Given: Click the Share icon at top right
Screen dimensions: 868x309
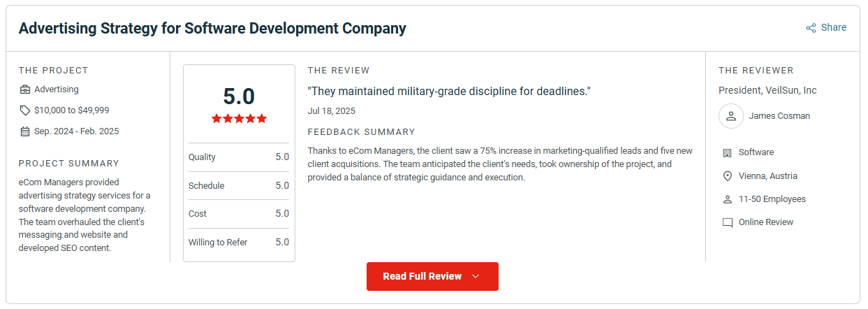Looking at the screenshot, I should [811, 28].
